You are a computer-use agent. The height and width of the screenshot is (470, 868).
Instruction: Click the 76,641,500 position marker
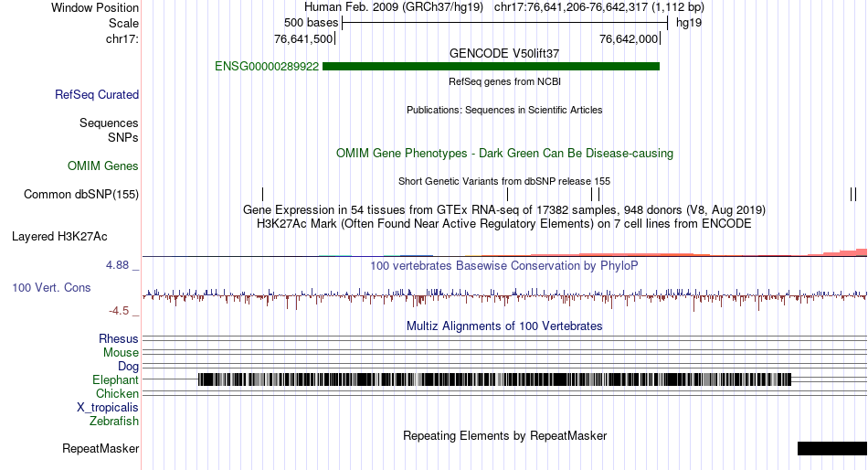[303, 38]
